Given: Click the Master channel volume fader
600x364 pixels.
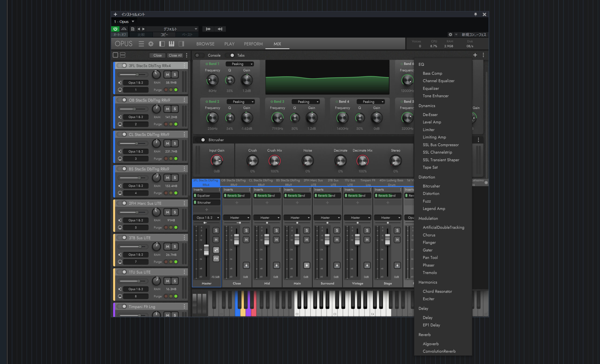Looking at the screenshot, I should (x=206, y=250).
